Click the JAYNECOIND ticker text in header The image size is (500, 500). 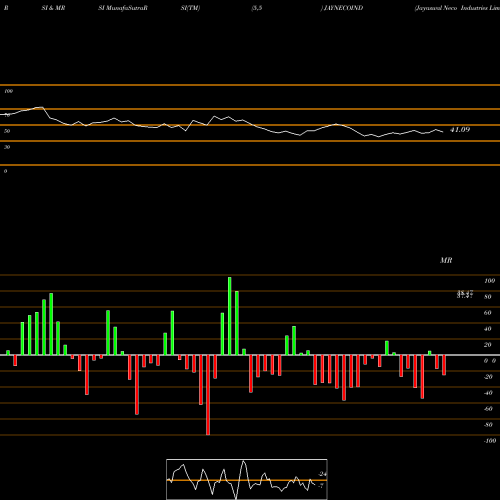click(343, 8)
